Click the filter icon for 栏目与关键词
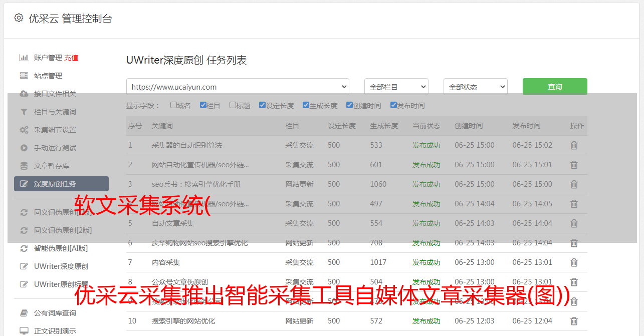 (24, 112)
